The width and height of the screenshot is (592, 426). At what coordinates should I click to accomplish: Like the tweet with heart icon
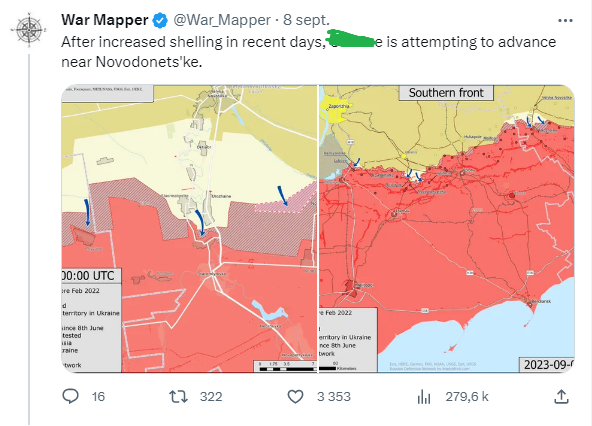point(295,397)
